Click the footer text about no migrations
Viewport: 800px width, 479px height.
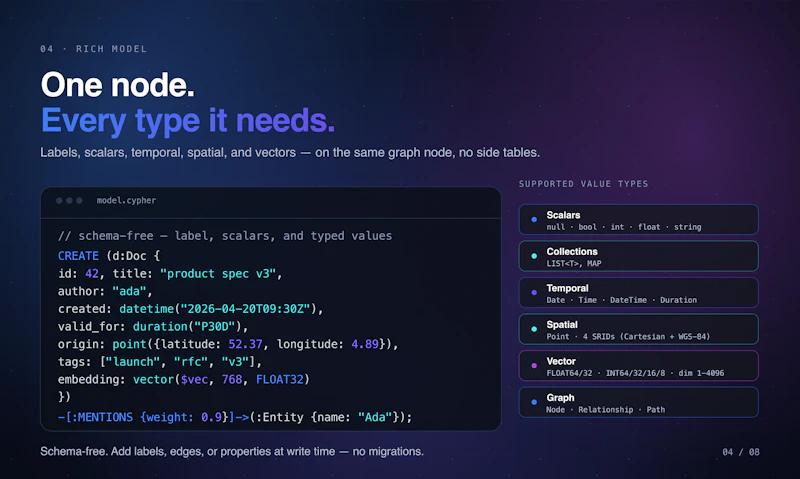click(x=232, y=451)
